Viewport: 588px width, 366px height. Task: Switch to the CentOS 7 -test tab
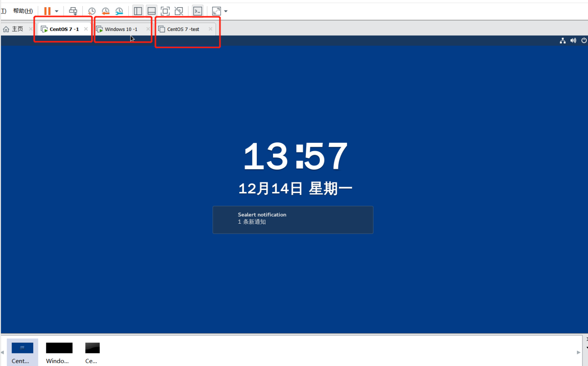[183, 29]
